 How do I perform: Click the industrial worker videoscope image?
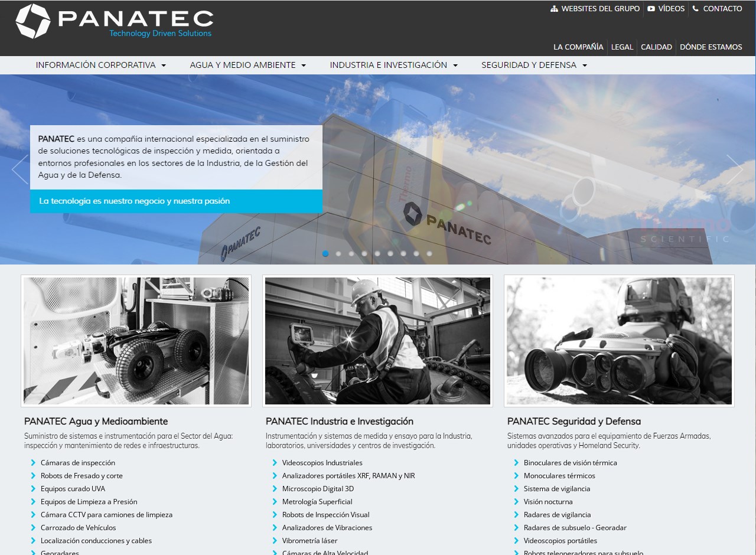pos(377,341)
